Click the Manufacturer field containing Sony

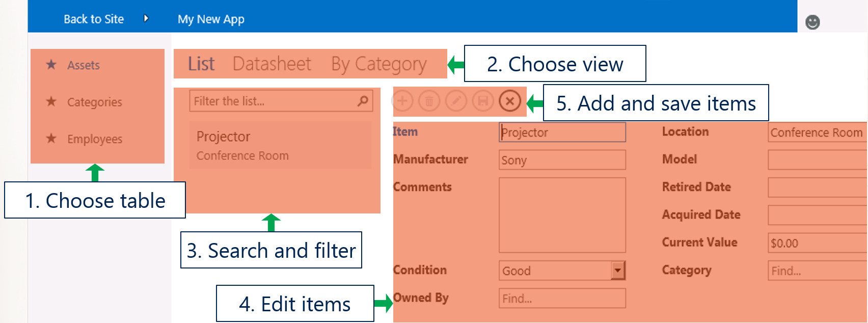562,160
